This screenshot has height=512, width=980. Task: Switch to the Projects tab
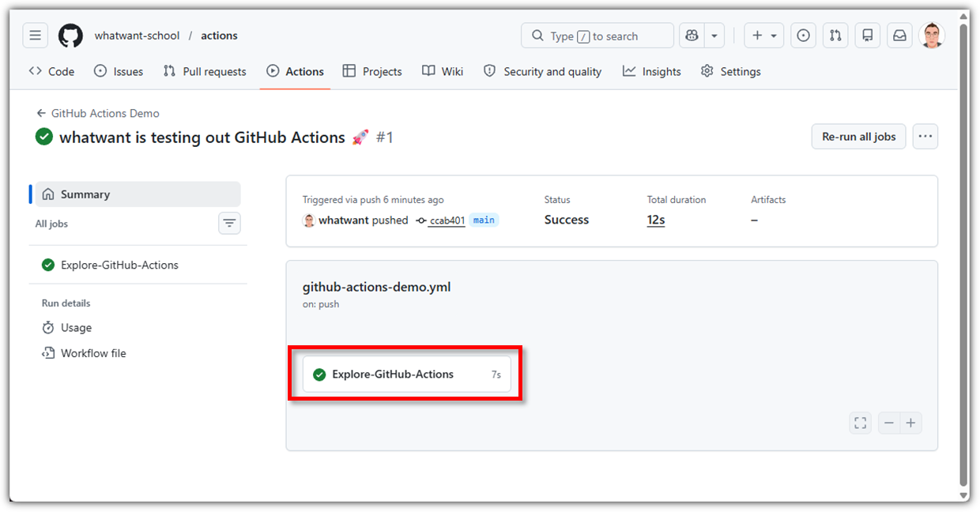[x=372, y=71]
